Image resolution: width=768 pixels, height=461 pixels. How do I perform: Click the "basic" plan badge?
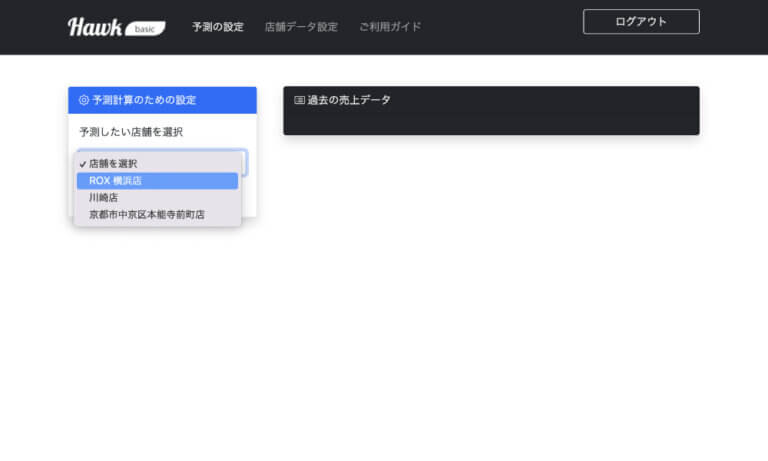(x=146, y=28)
